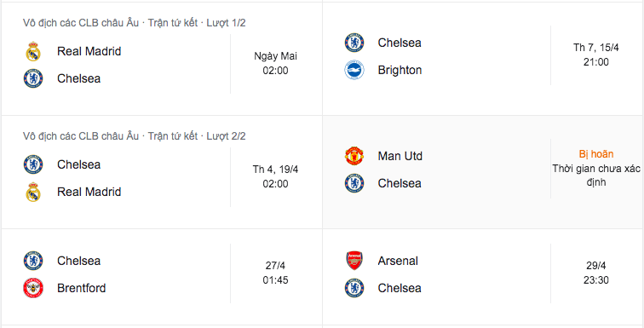Click the 'Th 7, 15/4 21:00' match time
Viewport: 644px width, 328px height.
click(596, 55)
